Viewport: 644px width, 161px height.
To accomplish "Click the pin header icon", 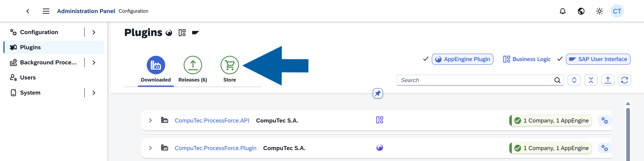I will [378, 93].
